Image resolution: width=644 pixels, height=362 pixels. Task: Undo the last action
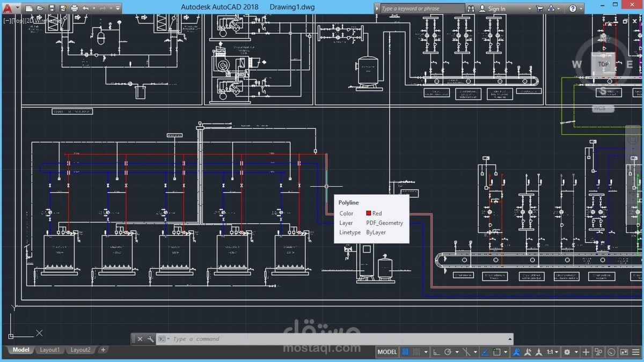point(86,8)
